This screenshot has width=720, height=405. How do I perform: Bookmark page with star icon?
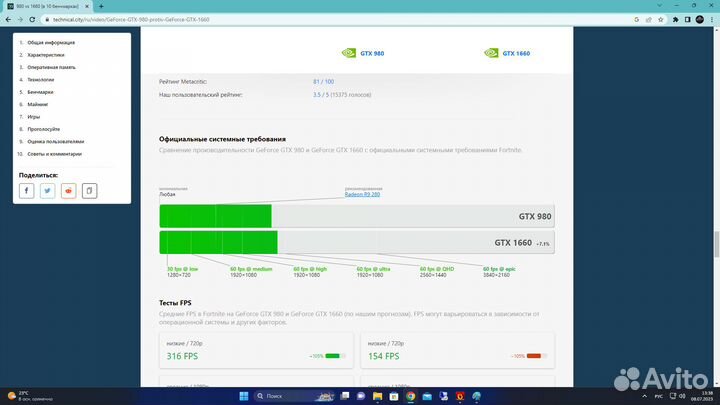pos(661,19)
